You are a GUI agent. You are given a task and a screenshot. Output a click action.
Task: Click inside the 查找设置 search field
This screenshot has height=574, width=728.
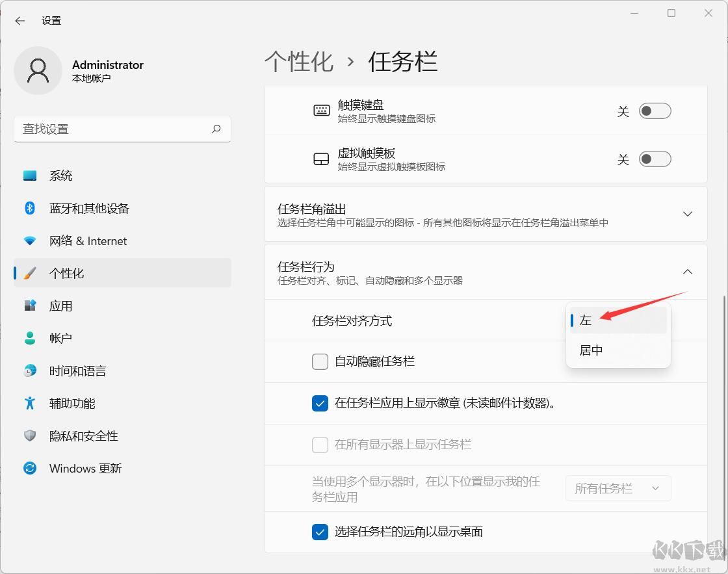[104, 129]
